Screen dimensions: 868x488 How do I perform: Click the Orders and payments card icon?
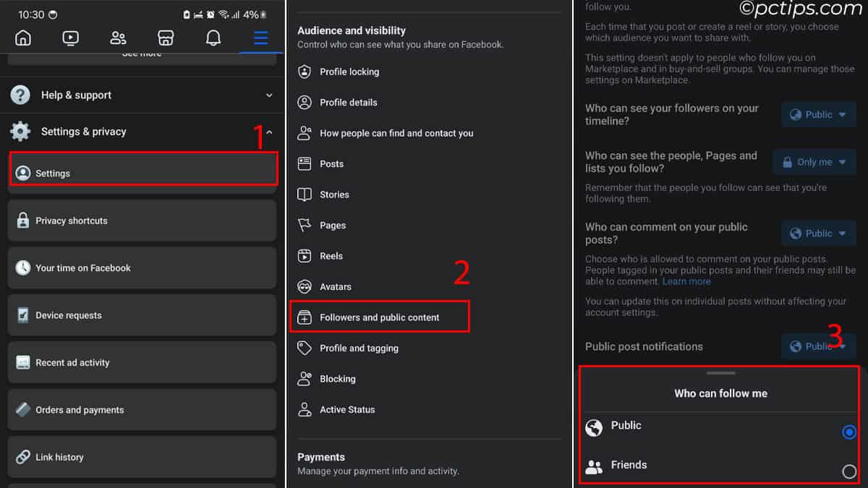23,410
